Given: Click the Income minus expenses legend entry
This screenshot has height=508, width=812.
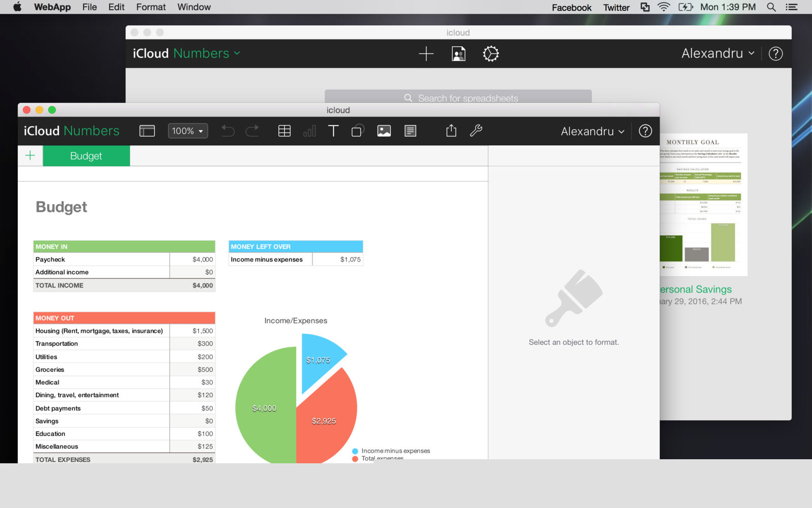Looking at the screenshot, I should pos(391,451).
